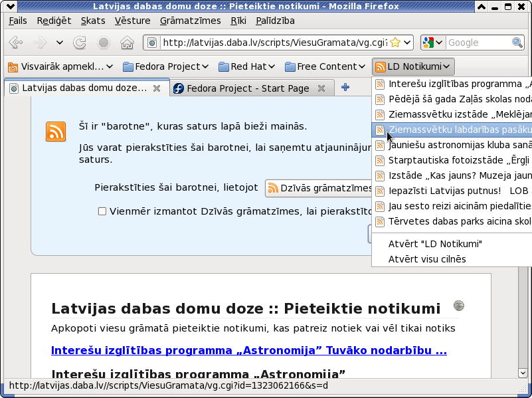The width and height of the screenshot is (532, 398).
Task: Switch to Fedora Project - Start Page tab
Action: click(252, 88)
